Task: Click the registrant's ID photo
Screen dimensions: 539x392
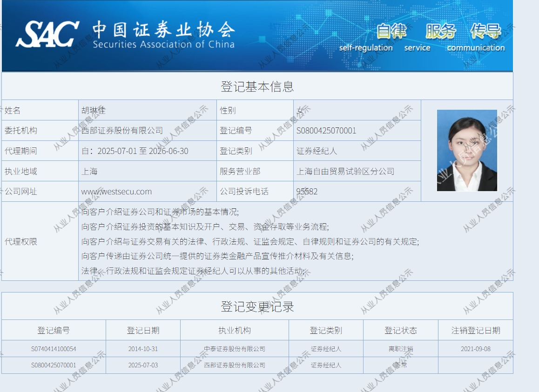Action: [x=467, y=150]
